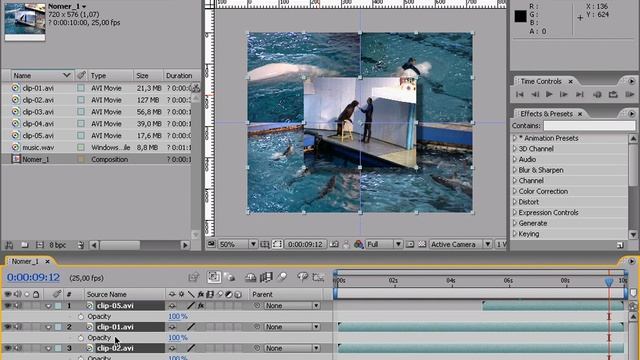Go to first frame in Time Controls
This screenshot has height=360, width=640.
520,94
